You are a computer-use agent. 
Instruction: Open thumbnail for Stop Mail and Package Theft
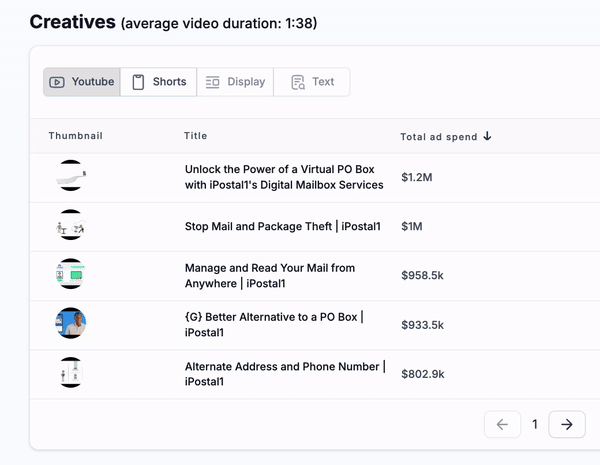(70, 225)
